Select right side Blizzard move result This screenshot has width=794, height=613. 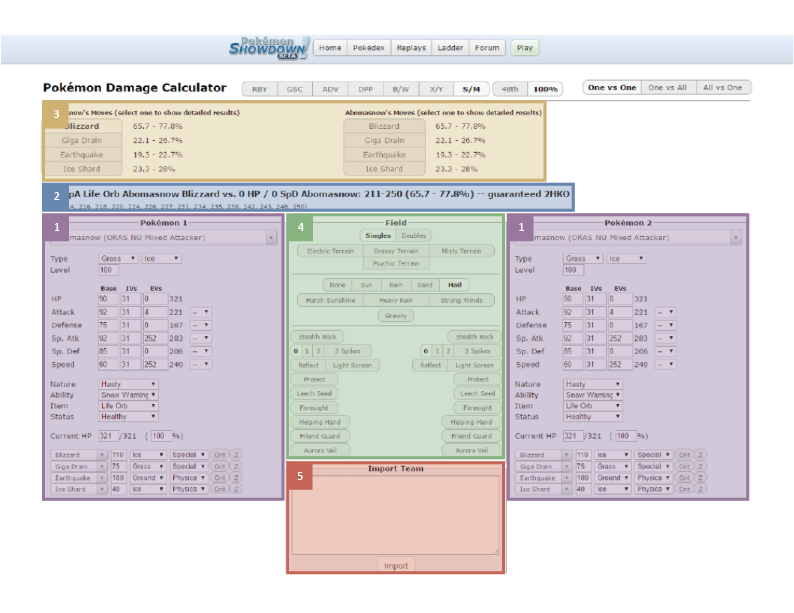click(384, 126)
